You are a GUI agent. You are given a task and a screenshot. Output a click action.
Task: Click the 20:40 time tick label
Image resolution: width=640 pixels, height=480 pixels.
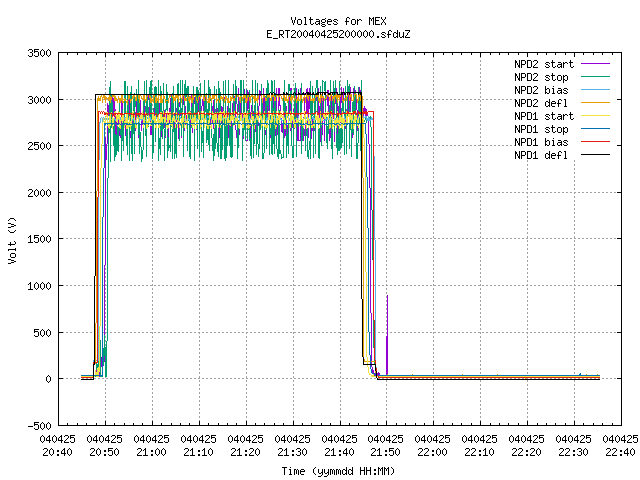point(57,453)
